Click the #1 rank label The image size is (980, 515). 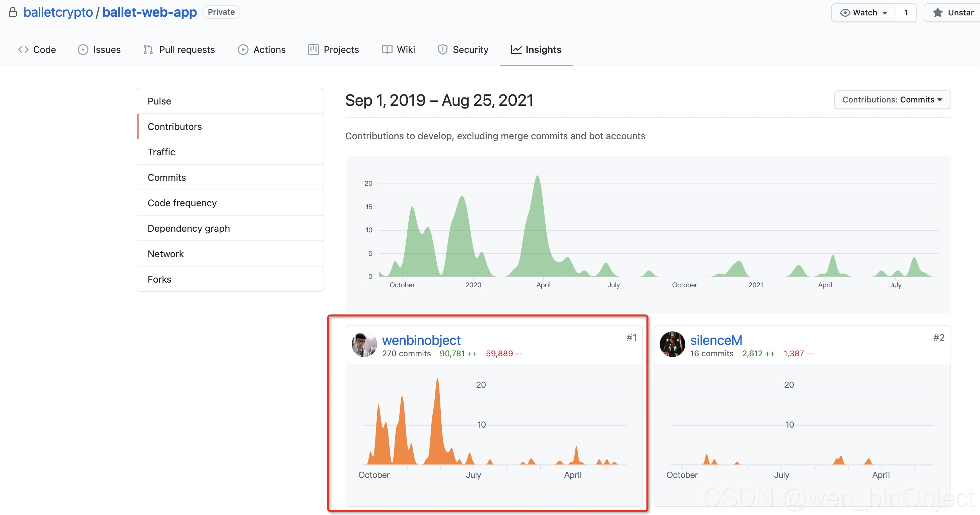coord(632,338)
